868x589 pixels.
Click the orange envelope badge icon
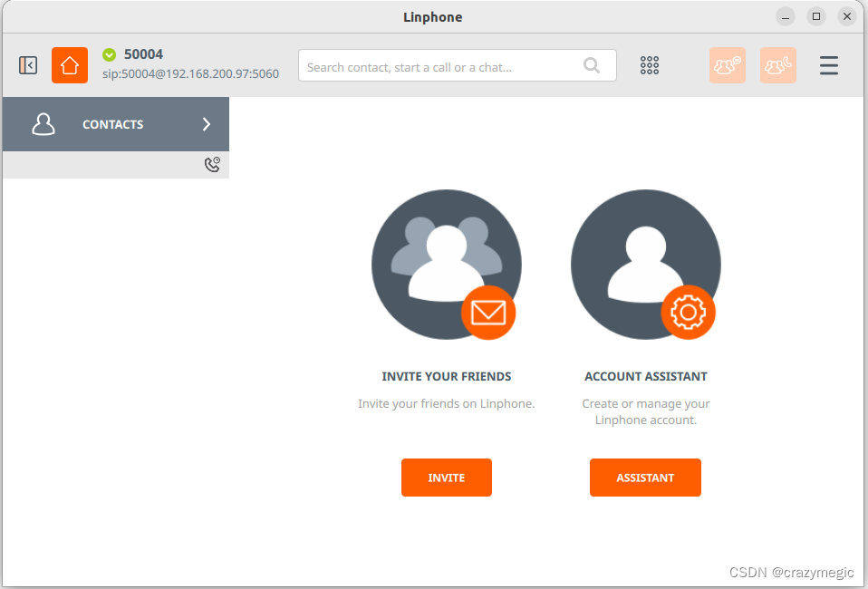tap(488, 313)
